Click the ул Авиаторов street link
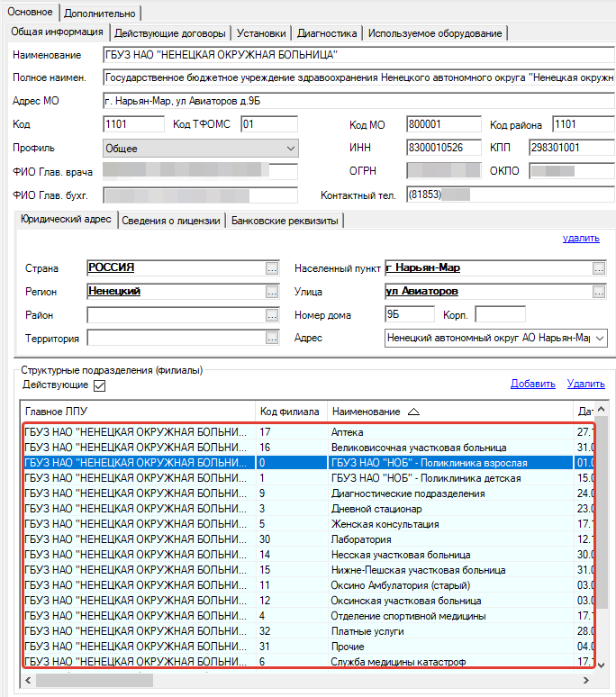This screenshot has height=697, width=616. click(421, 291)
